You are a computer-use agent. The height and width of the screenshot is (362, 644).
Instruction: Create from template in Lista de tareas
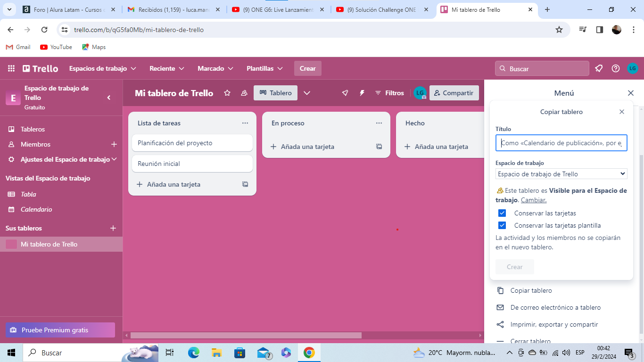tap(245, 184)
